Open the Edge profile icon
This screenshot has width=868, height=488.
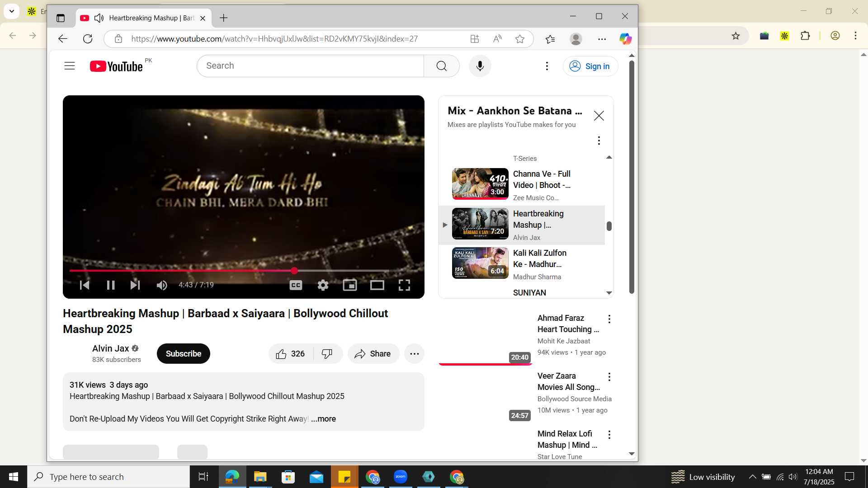576,39
